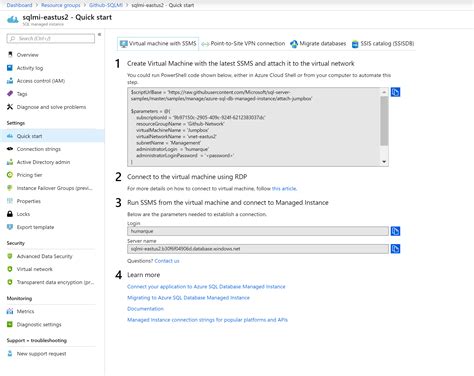474x376 pixels.
Task: Click the Login text field
Action: (x=258, y=231)
